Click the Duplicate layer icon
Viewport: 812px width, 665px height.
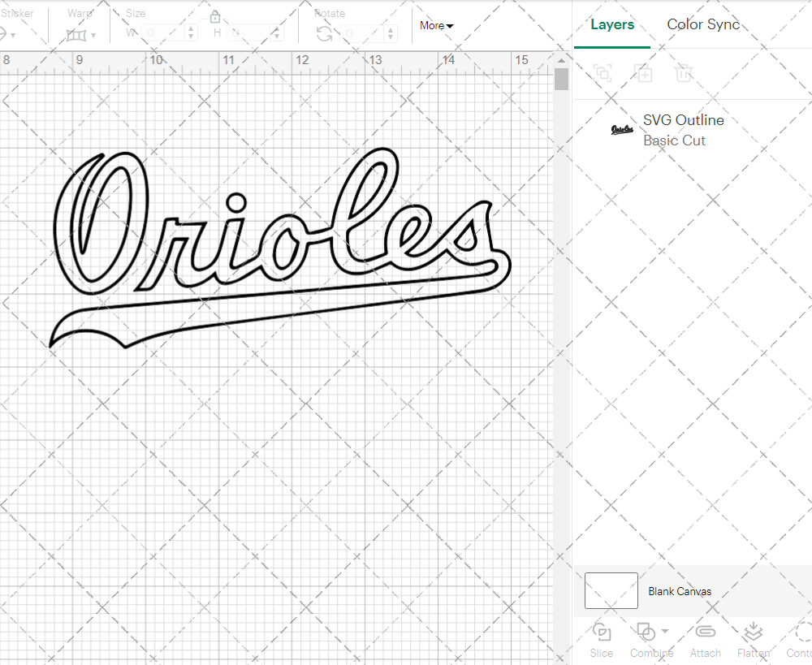(643, 73)
